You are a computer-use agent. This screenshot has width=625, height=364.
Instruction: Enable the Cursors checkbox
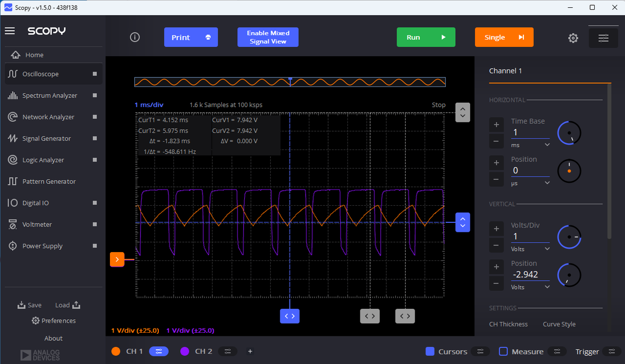(x=430, y=352)
